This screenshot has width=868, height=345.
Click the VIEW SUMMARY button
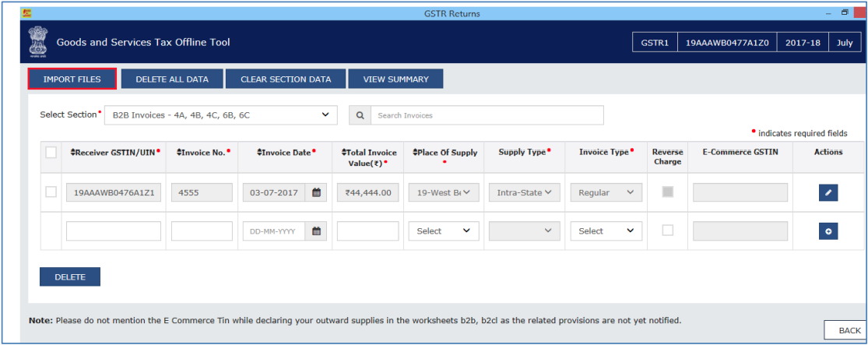tap(395, 79)
